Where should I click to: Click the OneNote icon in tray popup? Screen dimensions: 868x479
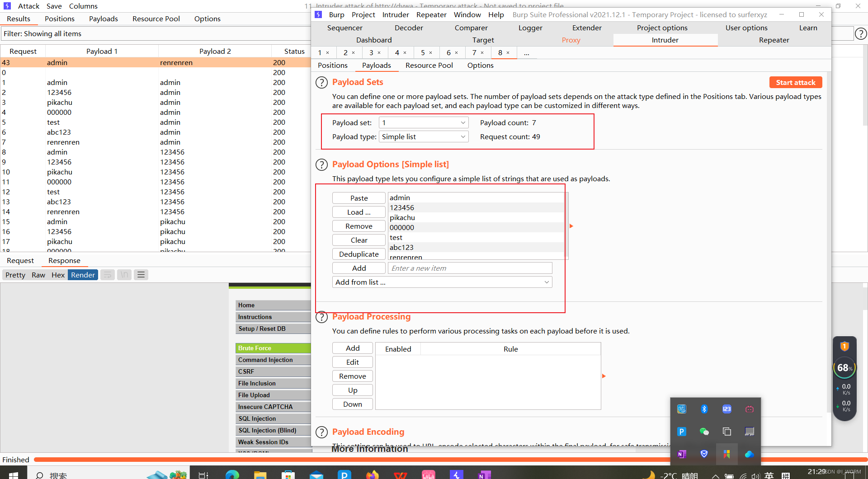(682, 454)
